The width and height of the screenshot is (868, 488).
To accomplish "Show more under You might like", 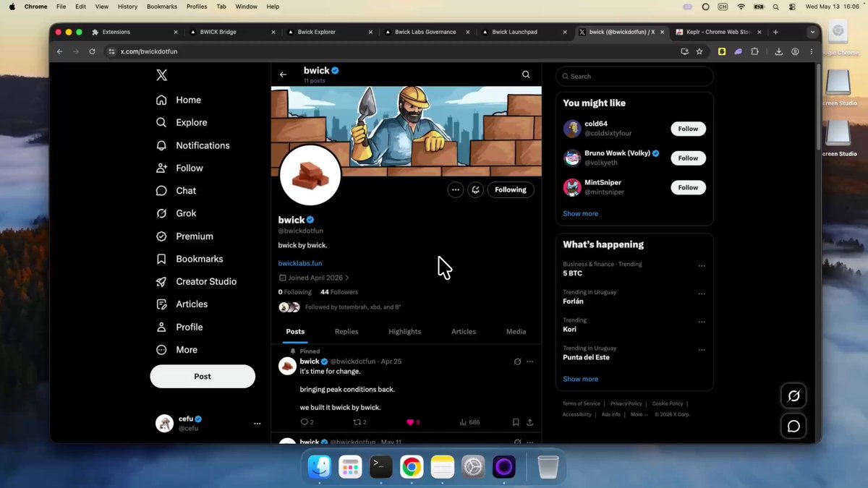I will (581, 214).
